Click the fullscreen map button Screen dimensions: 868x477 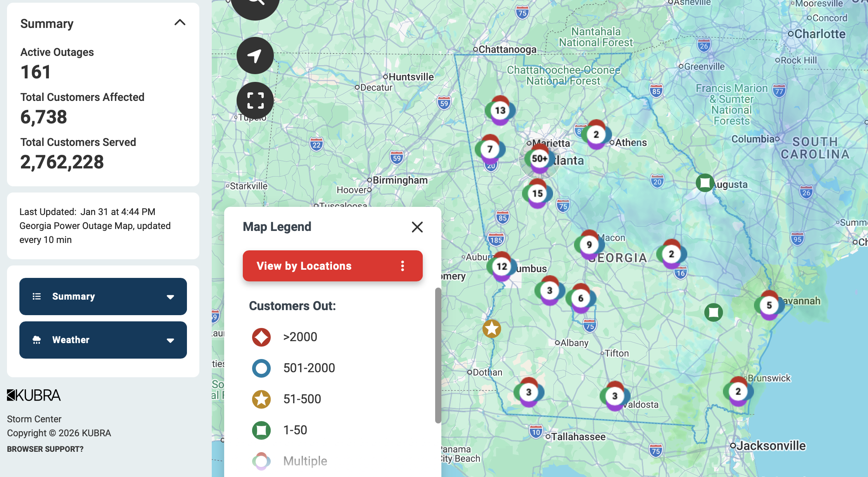click(255, 101)
